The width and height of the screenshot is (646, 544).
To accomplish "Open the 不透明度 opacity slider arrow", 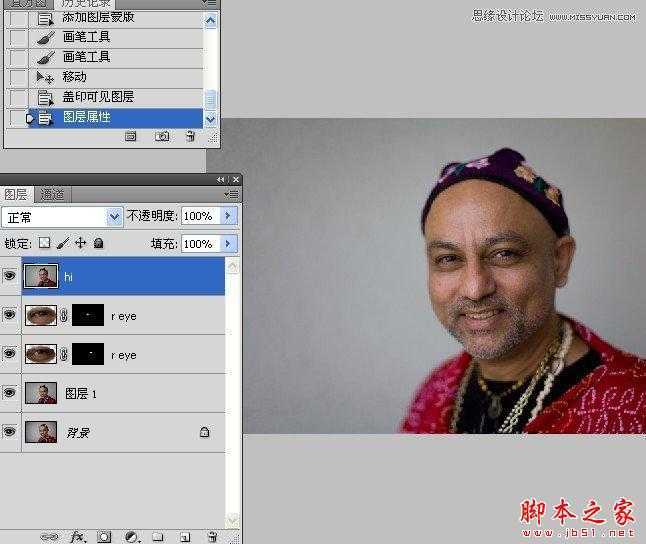I will pos(228,216).
